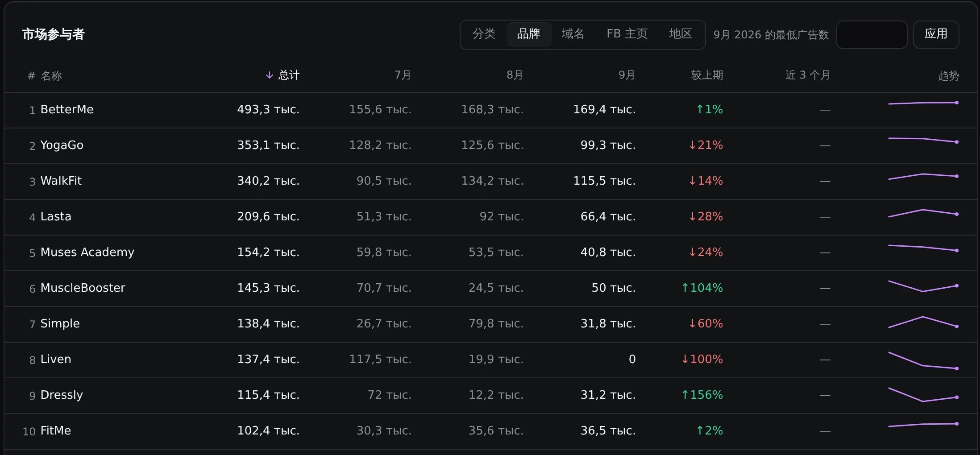Click the Liven trend sparkline
Viewport: 980px width, 455px height.
[x=923, y=361]
